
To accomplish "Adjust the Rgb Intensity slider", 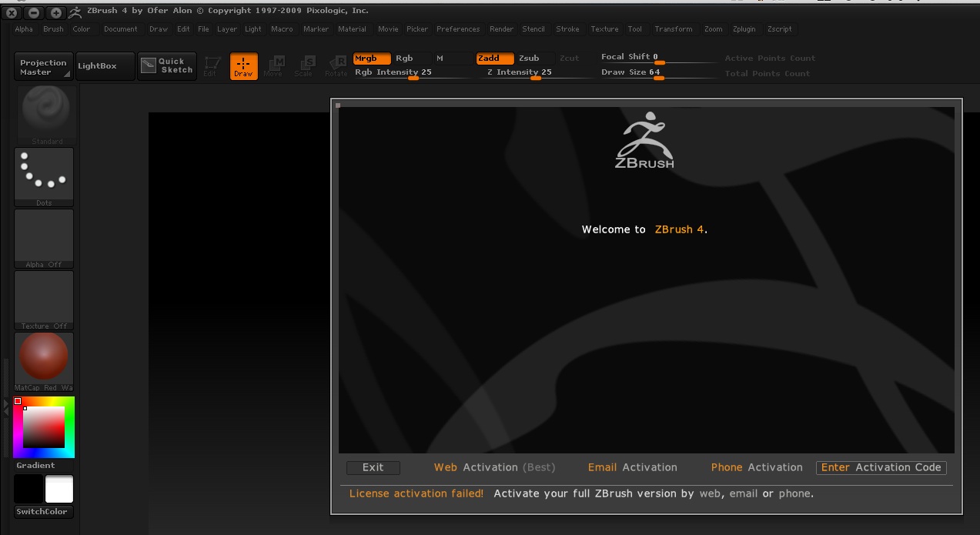I will 413,73.
